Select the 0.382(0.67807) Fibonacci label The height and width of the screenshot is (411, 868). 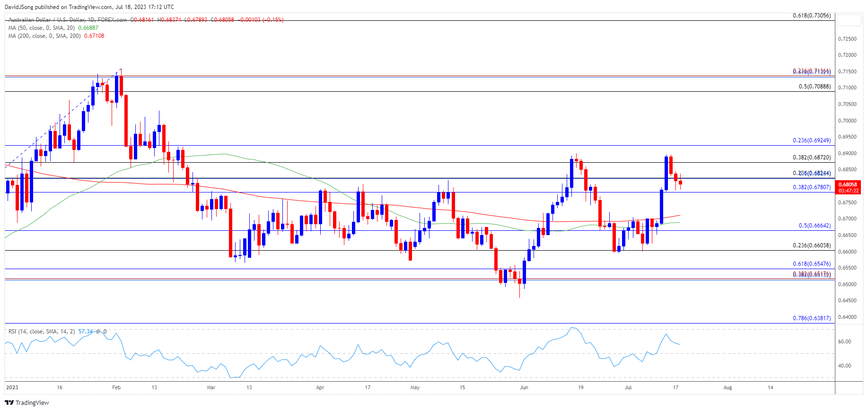(812, 187)
